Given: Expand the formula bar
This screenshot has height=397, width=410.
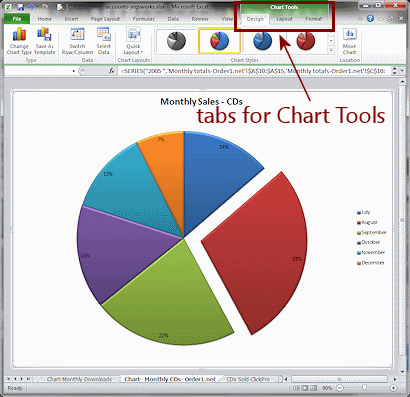Looking at the screenshot, I should coord(403,71).
